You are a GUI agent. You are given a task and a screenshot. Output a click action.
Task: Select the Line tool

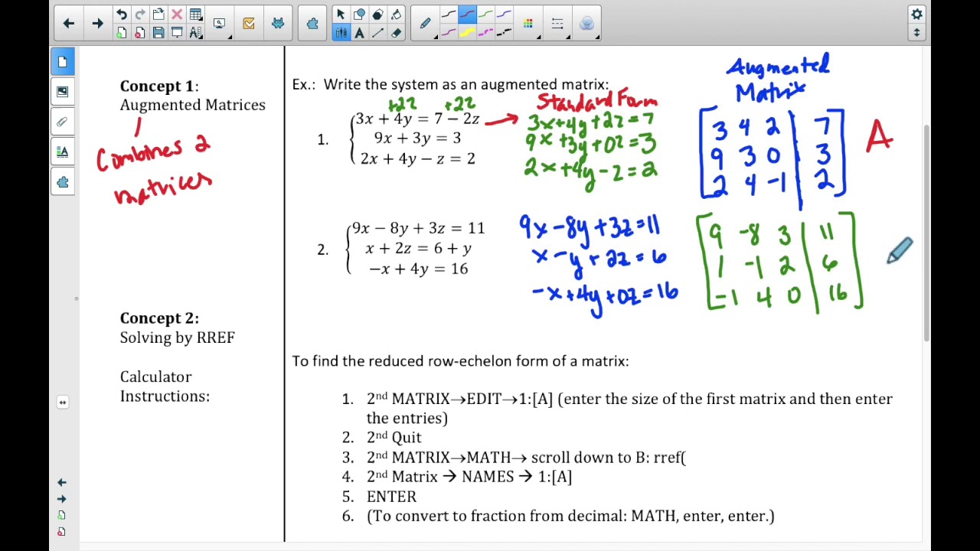click(377, 33)
